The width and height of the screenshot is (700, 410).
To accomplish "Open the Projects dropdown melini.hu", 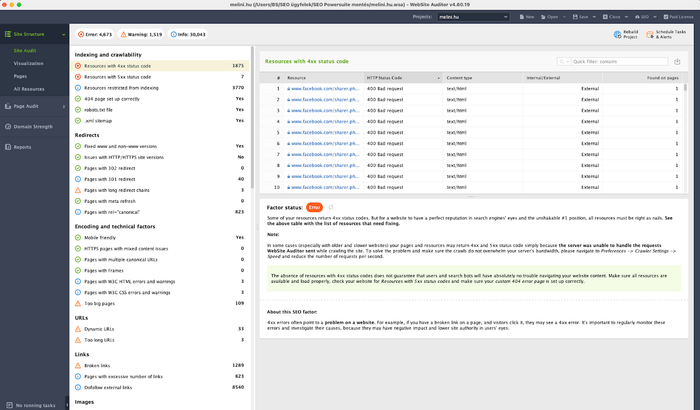I will 473,17.
